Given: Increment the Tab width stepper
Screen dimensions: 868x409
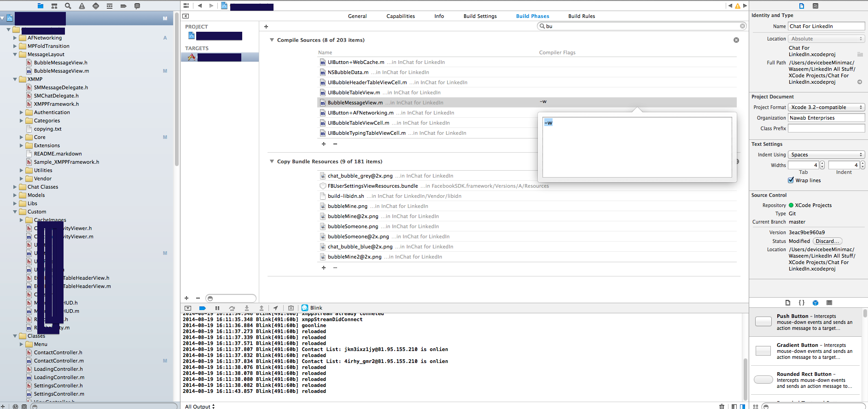Looking at the screenshot, I should tap(822, 163).
